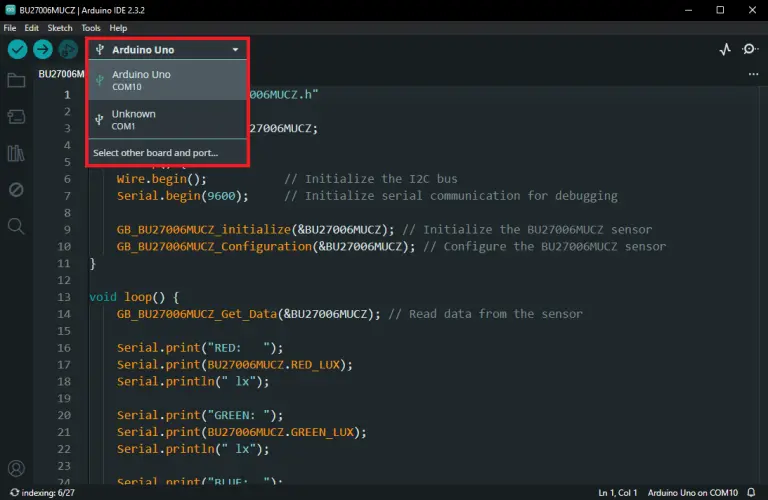Open the Sketchbook folder sidebar panel

(16, 80)
